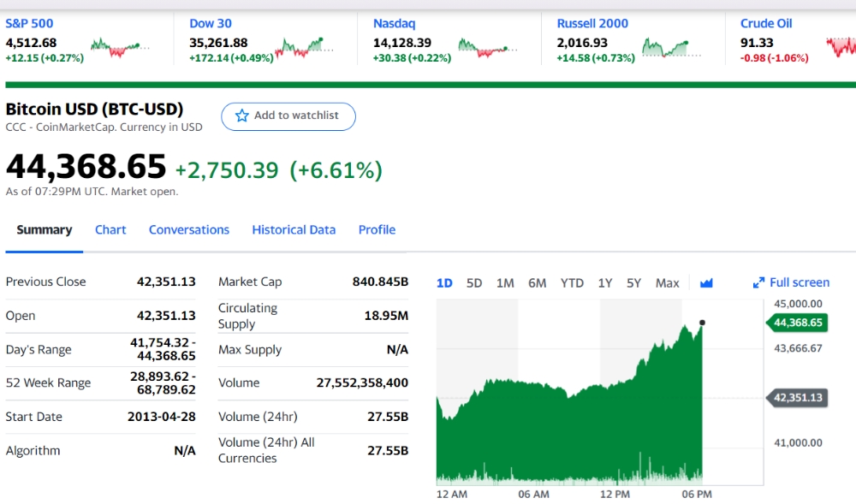This screenshot has height=504, width=856.
Task: Select the 1D chart range
Action: tap(444, 283)
